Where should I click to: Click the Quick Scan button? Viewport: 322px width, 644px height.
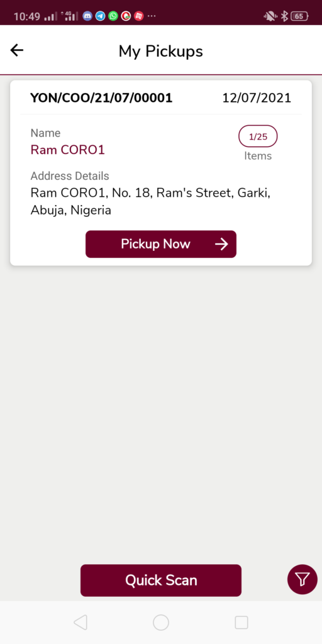[161, 580]
